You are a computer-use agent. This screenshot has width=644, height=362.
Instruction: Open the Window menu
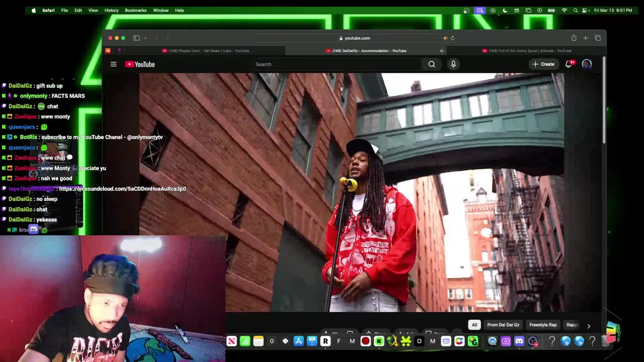160,10
